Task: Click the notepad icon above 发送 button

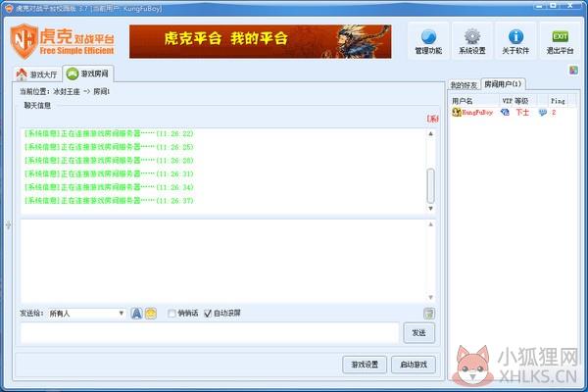Action: click(x=429, y=314)
